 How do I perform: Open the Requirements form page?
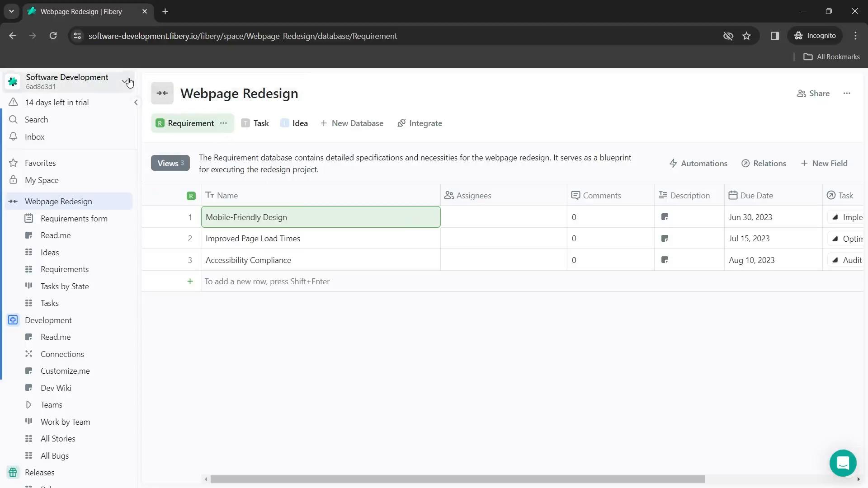click(x=74, y=219)
